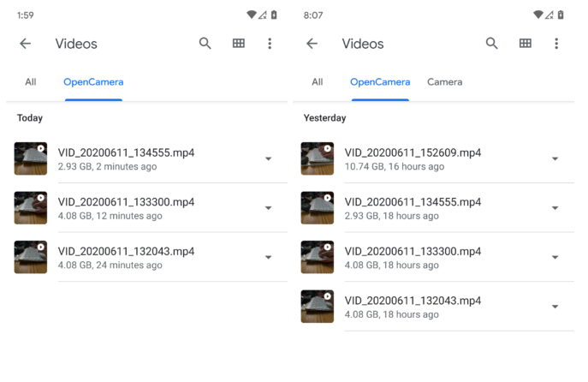Switch to OpenCamera tab on the right screen
The image size is (588, 382).
coord(379,82)
